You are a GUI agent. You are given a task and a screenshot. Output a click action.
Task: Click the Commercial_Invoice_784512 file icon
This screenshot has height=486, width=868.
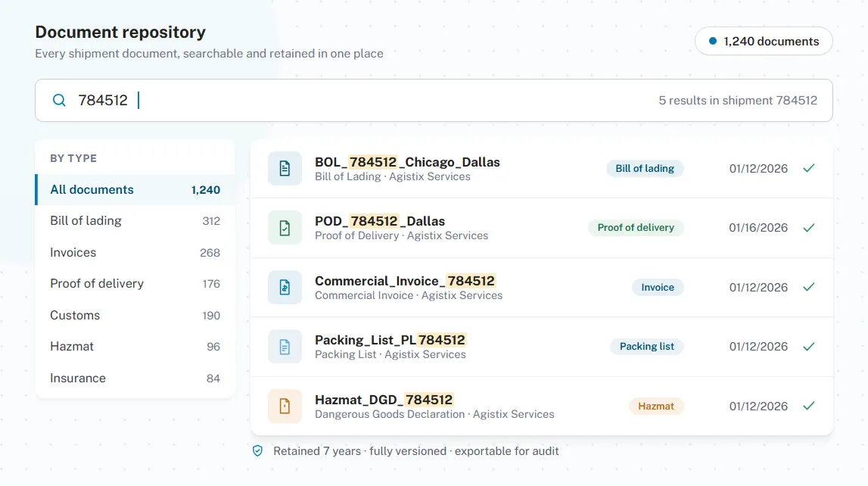click(285, 287)
